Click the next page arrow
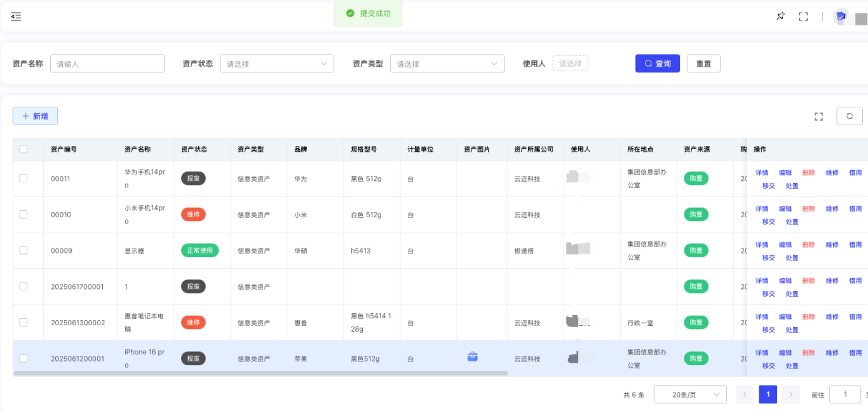 click(x=790, y=394)
